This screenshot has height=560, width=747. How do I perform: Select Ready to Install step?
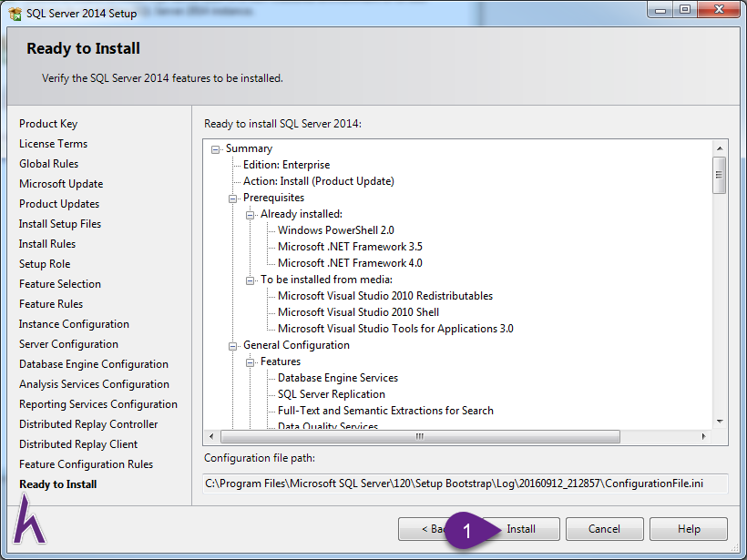pyautogui.click(x=57, y=484)
